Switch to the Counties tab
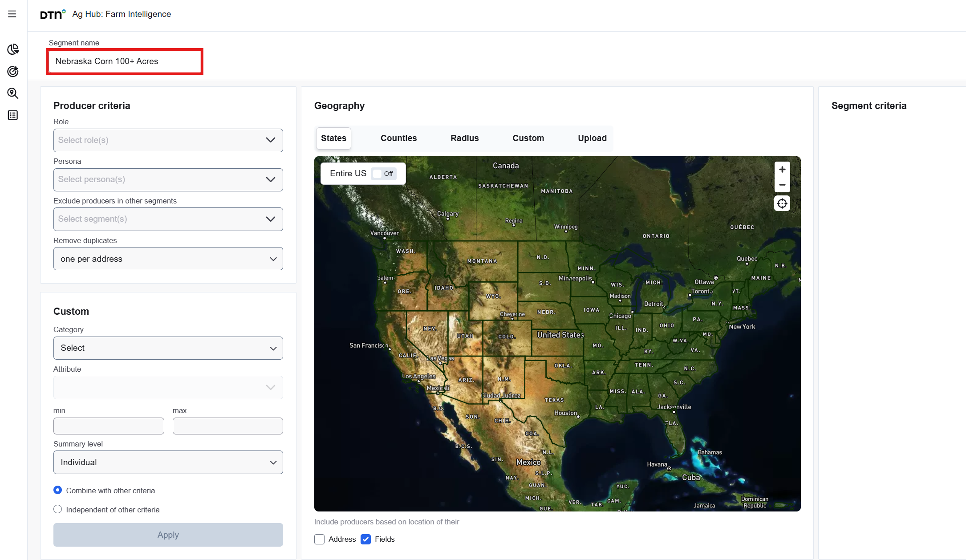 click(x=398, y=138)
